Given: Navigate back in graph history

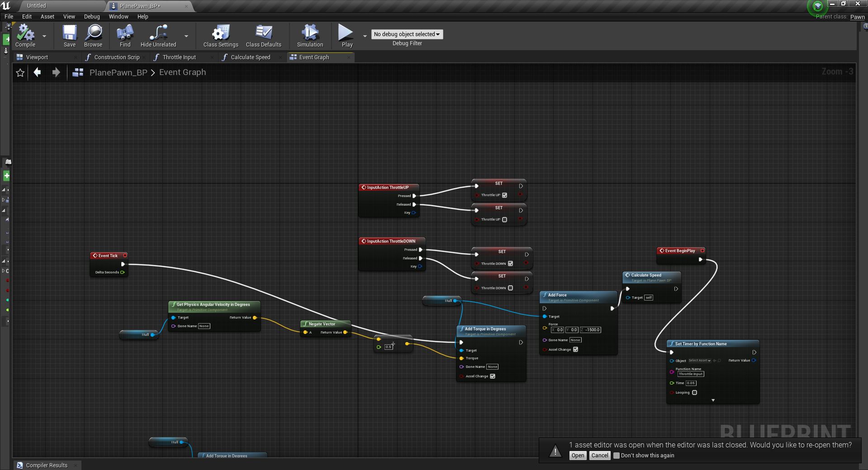Looking at the screenshot, I should coord(38,72).
